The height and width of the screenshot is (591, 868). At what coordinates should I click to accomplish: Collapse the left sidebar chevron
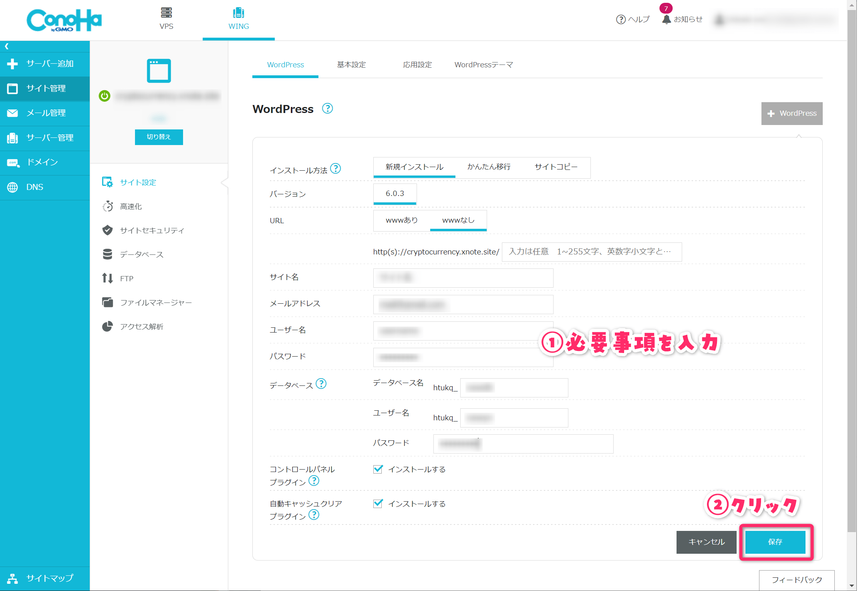pyautogui.click(x=6, y=46)
